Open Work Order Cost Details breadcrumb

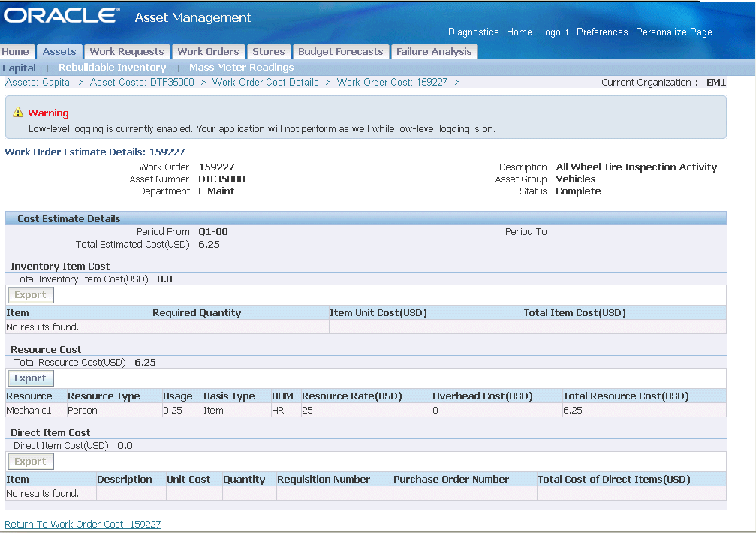(266, 83)
